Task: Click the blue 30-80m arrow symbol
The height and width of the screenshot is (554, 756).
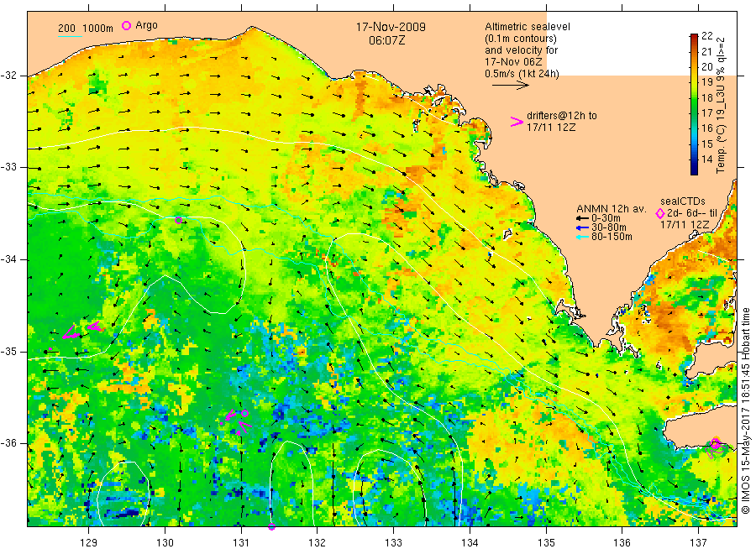Action: 583,227
